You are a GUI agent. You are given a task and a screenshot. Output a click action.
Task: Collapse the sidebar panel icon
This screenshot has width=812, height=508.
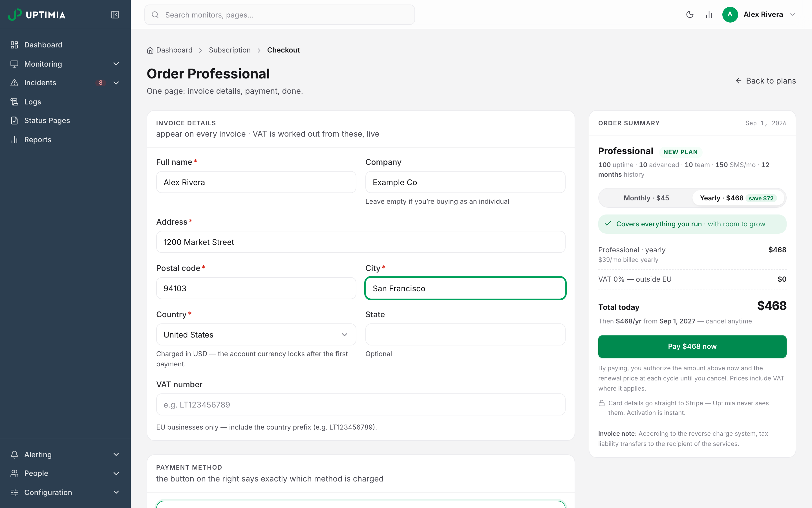point(115,15)
